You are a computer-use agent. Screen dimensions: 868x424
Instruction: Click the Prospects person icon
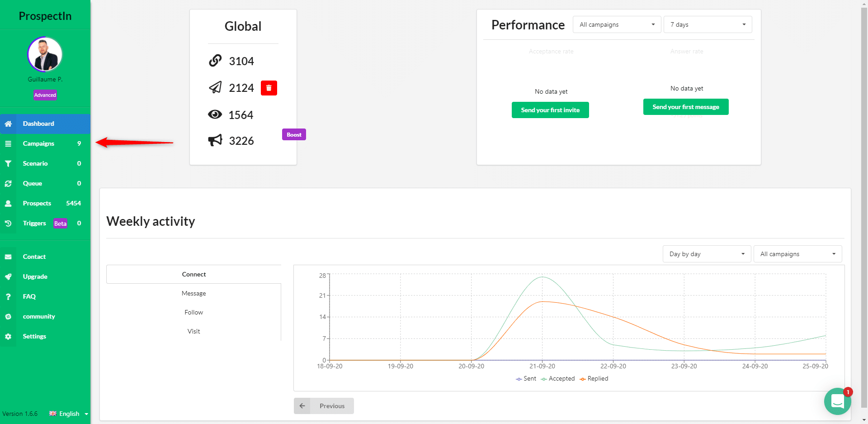coord(8,203)
